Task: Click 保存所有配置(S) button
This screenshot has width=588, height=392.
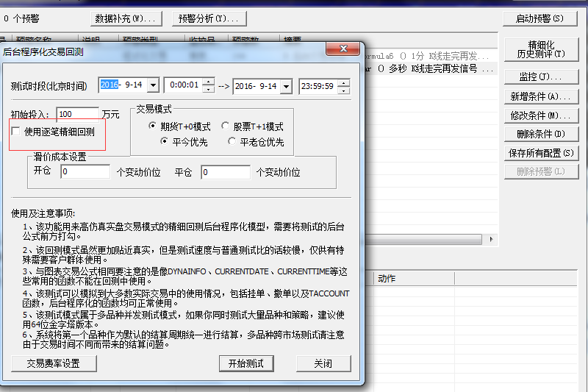Action: pos(539,153)
